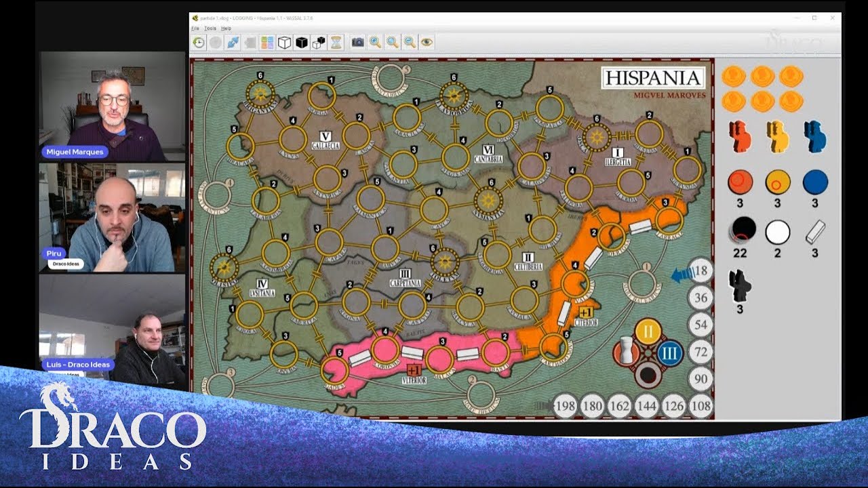Click the yellow round II marker

click(648, 332)
